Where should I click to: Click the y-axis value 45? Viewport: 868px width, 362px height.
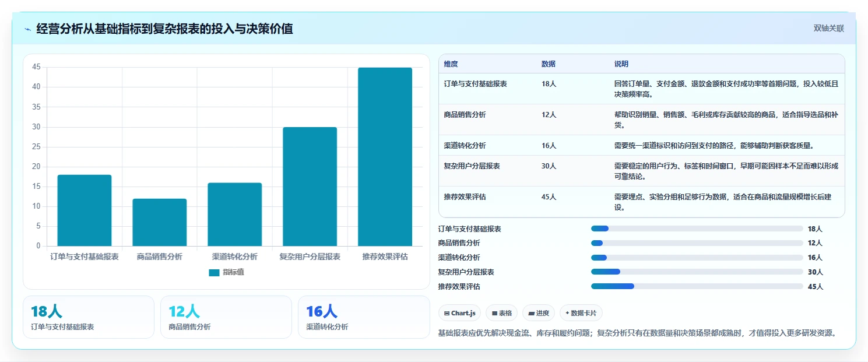pos(36,67)
